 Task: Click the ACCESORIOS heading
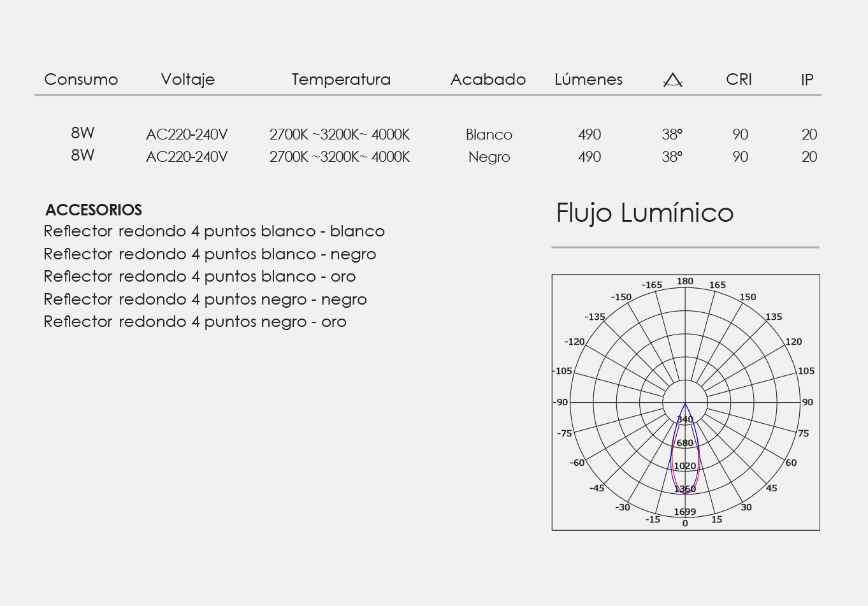[94, 210]
